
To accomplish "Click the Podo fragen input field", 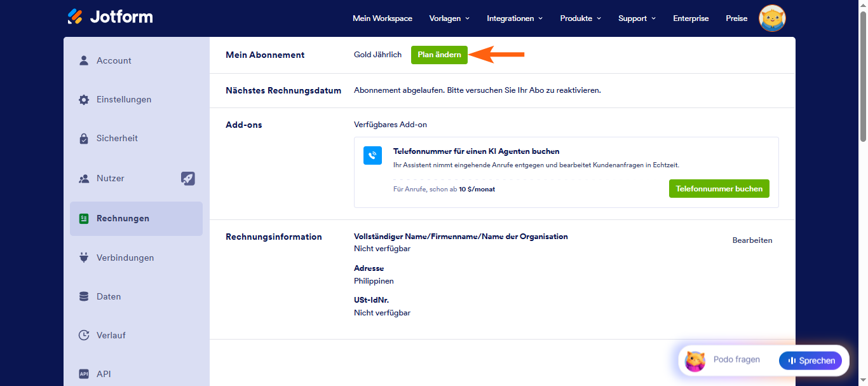I will pyautogui.click(x=736, y=360).
